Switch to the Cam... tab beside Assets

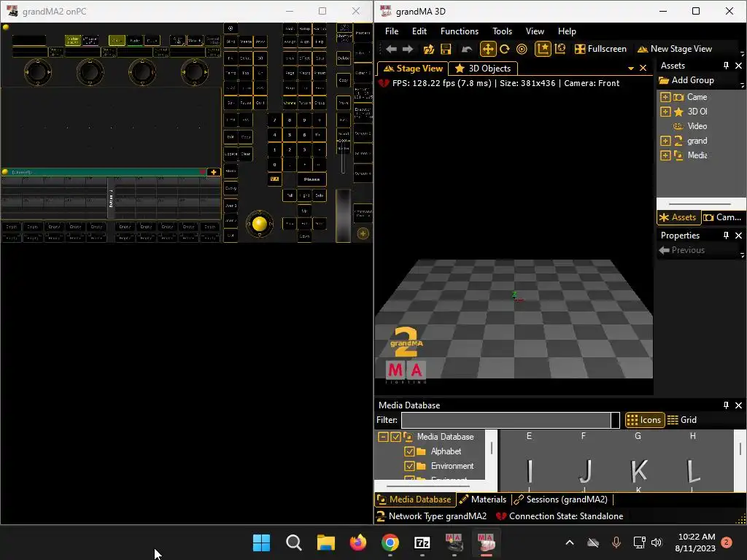coord(722,217)
